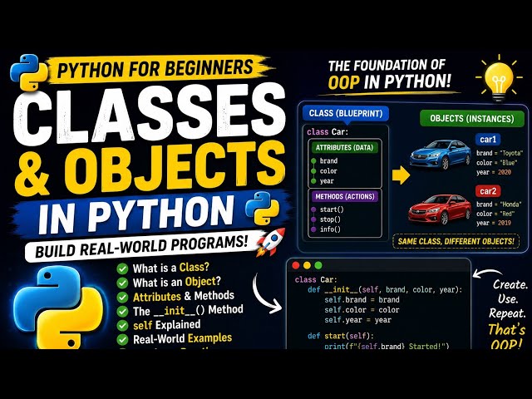Click the 'CLASS (BLUEPRINT)' blue label

[346, 113]
